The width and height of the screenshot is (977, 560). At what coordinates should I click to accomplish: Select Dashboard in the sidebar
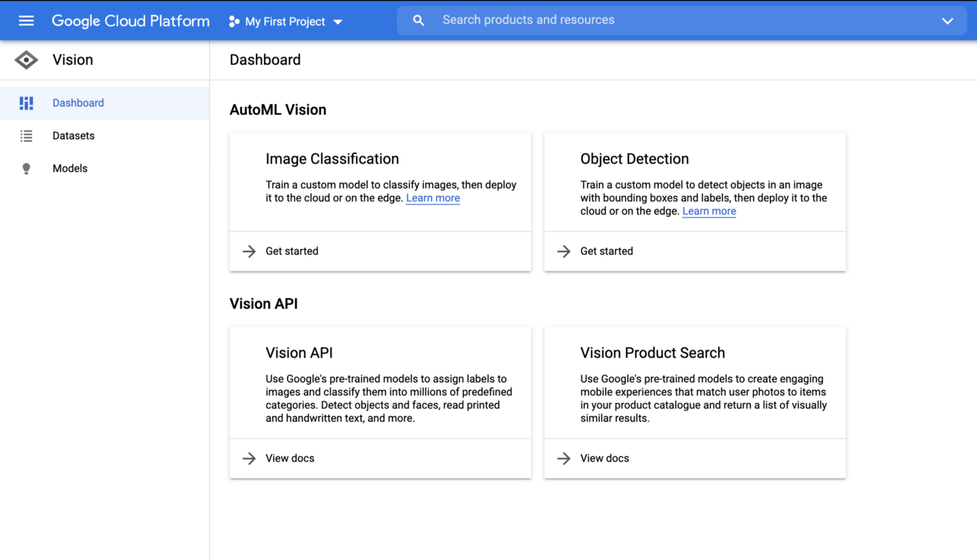click(x=105, y=103)
